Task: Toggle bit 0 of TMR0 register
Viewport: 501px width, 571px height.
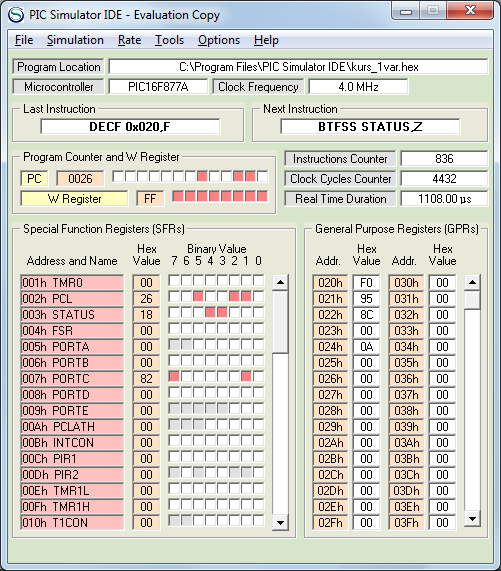Action: click(x=258, y=280)
